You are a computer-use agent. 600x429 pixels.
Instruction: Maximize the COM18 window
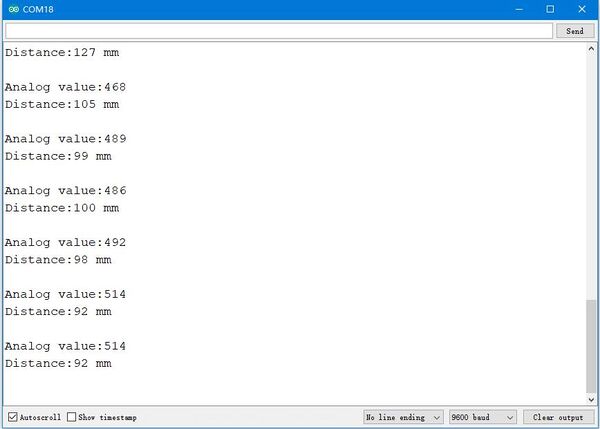click(550, 9)
